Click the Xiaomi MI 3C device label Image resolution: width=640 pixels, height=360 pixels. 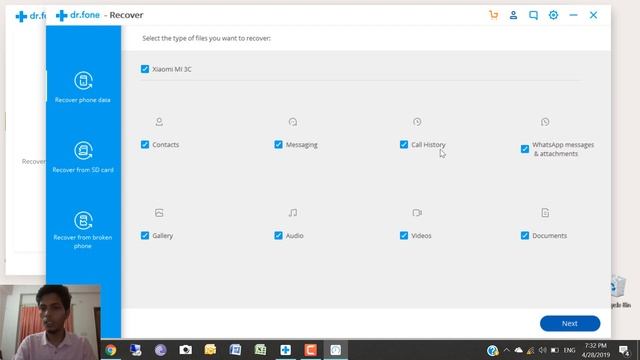(x=172, y=69)
